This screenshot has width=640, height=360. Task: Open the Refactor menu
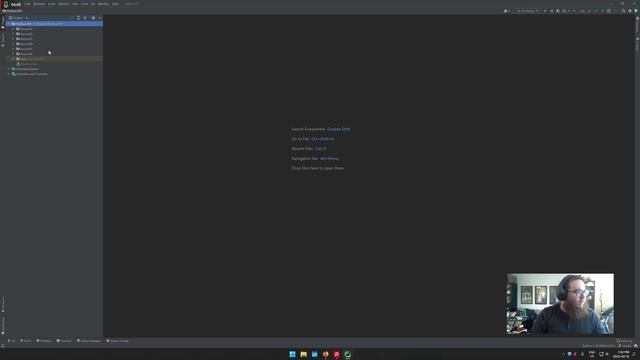[64, 4]
